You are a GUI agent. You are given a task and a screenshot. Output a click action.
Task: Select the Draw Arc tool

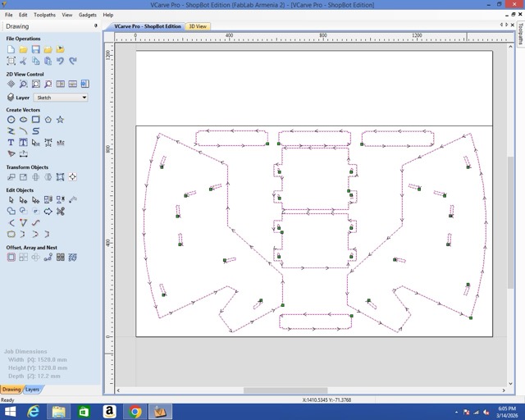pyautogui.click(x=23, y=131)
